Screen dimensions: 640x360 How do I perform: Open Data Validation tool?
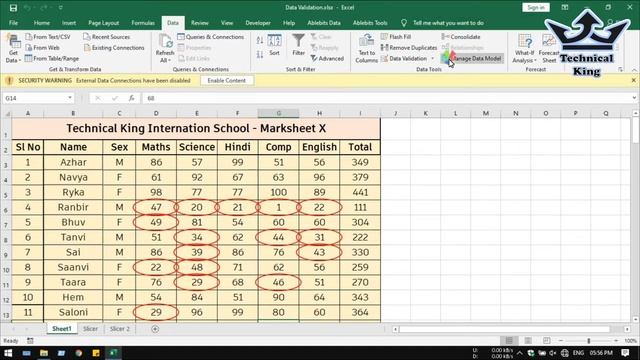(x=404, y=58)
